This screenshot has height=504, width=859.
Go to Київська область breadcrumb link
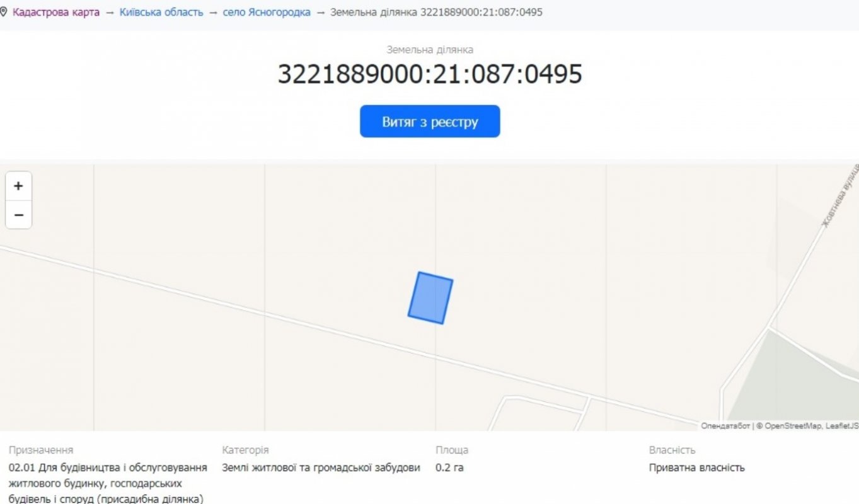[x=161, y=13]
